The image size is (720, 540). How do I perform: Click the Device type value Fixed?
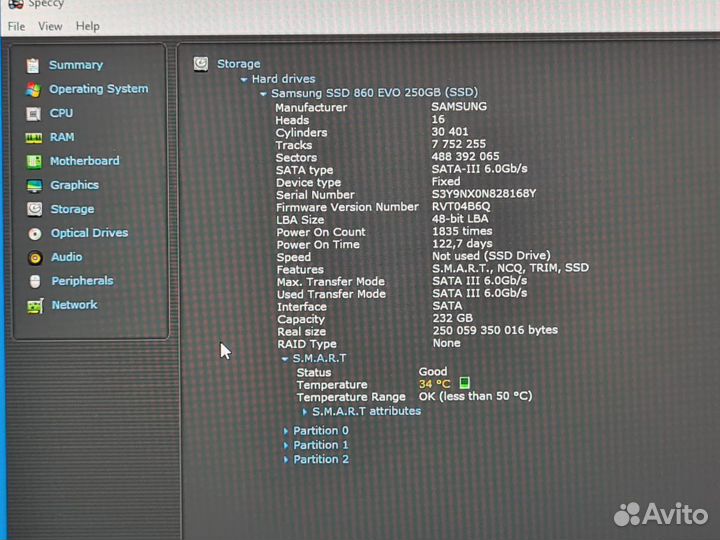tap(445, 181)
